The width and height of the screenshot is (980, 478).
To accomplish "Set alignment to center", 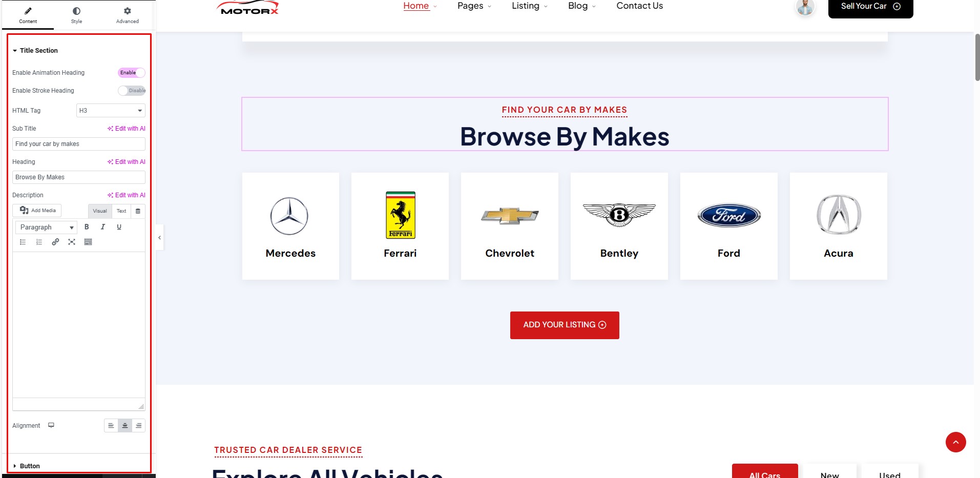I will 124,426.
